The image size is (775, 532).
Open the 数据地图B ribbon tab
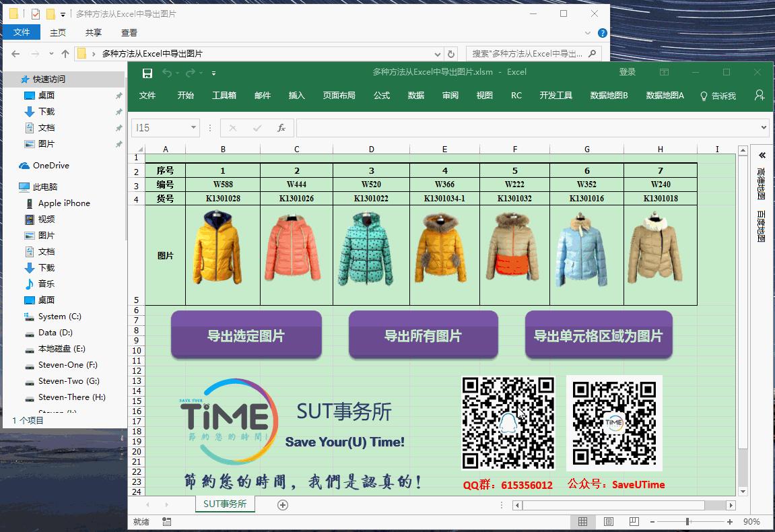pos(609,96)
